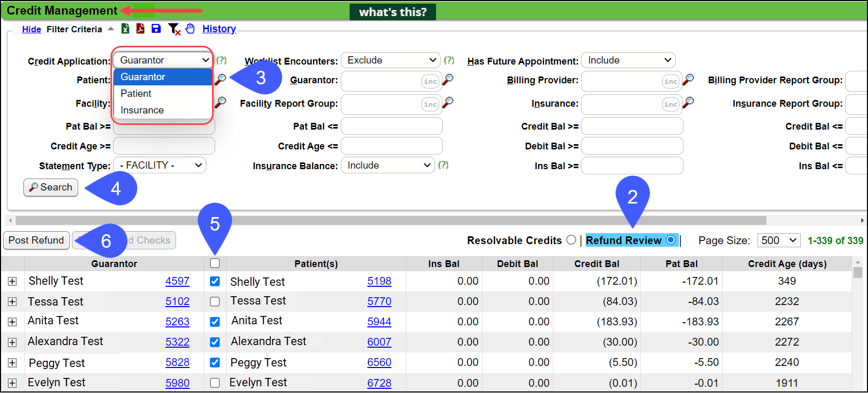868x393 pixels.
Task: Choose Insurance from the dropdown list
Action: (x=163, y=110)
